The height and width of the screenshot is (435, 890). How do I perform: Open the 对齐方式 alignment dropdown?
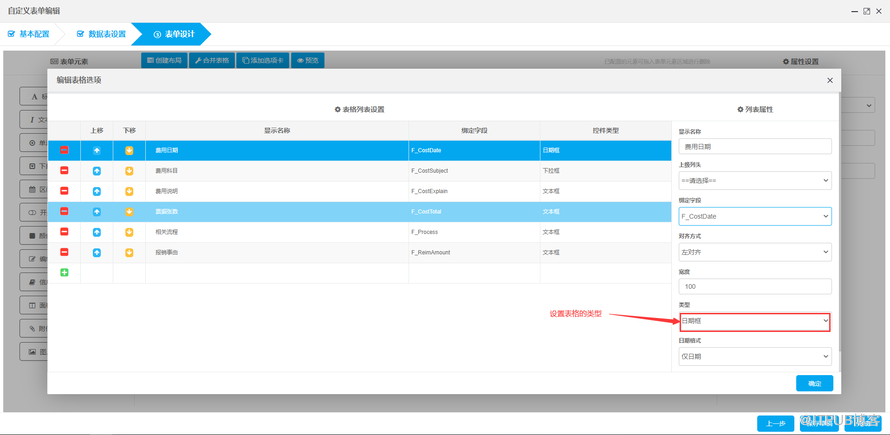click(x=755, y=252)
